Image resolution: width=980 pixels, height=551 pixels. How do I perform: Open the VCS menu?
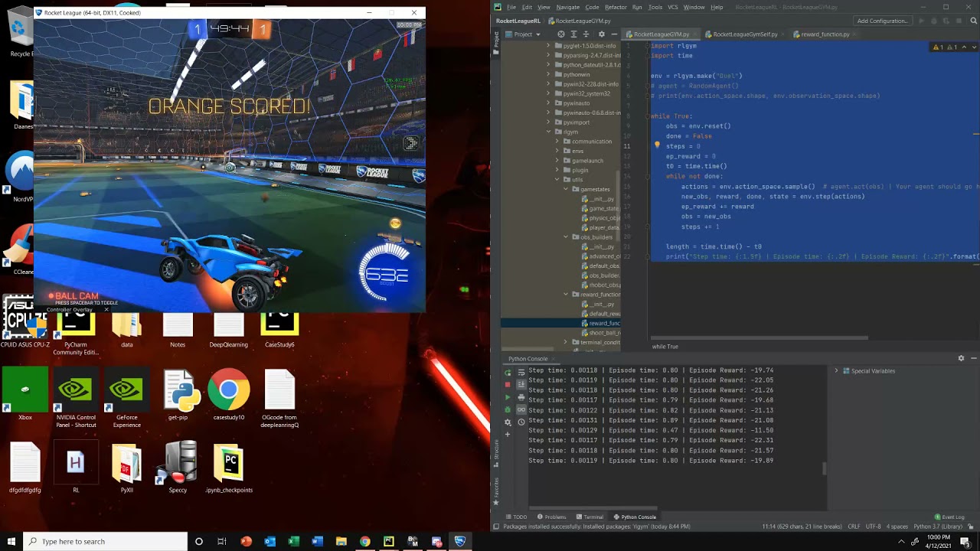(x=673, y=7)
